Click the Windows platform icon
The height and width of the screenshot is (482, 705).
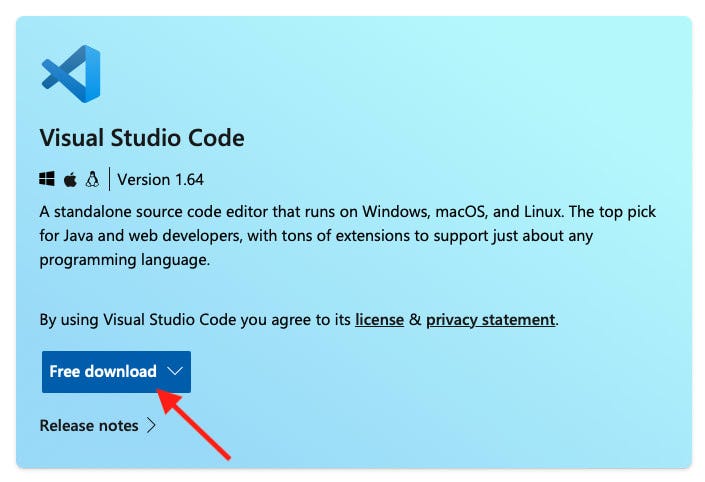pyautogui.click(x=47, y=179)
